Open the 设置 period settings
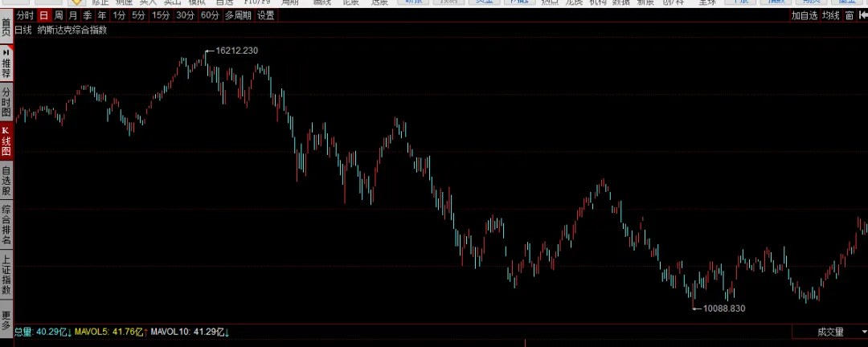Viewport: 868px width, 347px height. (266, 15)
